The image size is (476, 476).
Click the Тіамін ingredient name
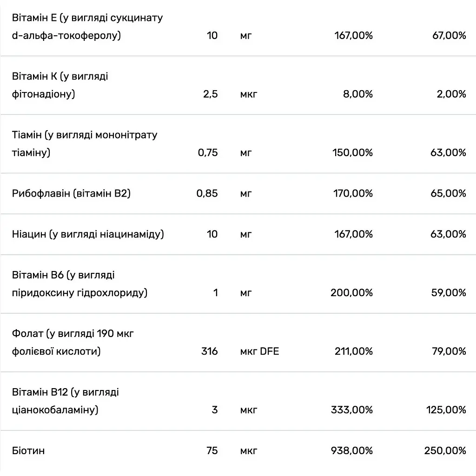(85, 144)
